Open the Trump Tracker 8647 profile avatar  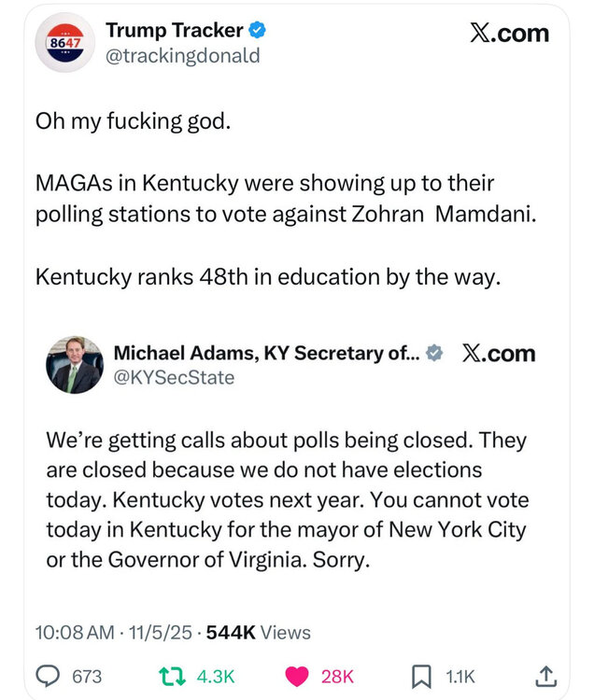tap(65, 44)
